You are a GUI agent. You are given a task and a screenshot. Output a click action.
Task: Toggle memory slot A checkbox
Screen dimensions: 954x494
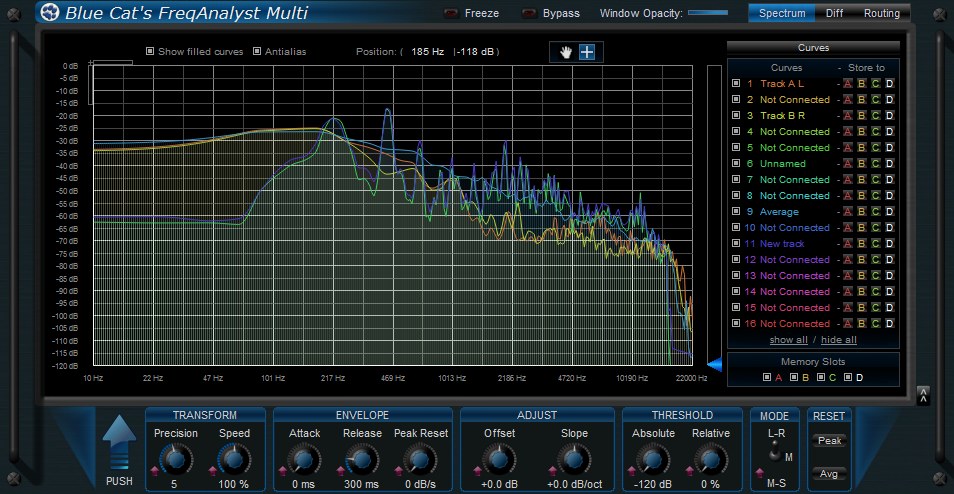[767, 377]
